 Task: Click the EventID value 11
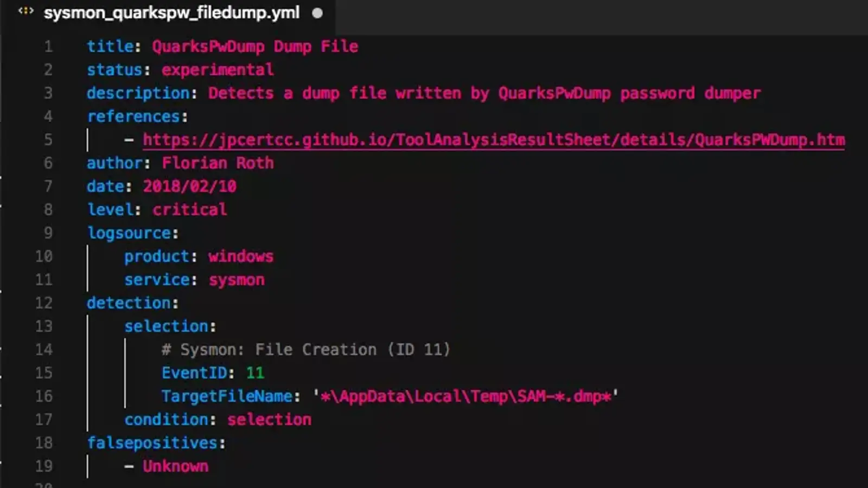point(255,373)
